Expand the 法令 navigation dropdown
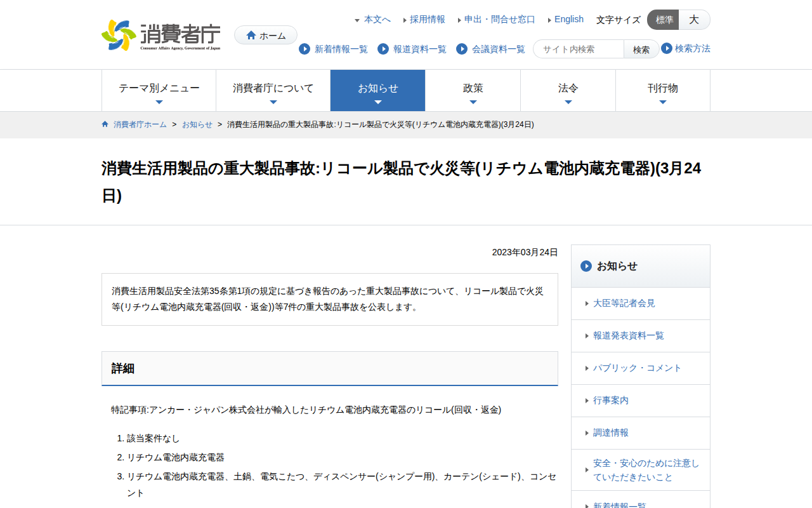The height and width of the screenshot is (508, 812). click(568, 89)
